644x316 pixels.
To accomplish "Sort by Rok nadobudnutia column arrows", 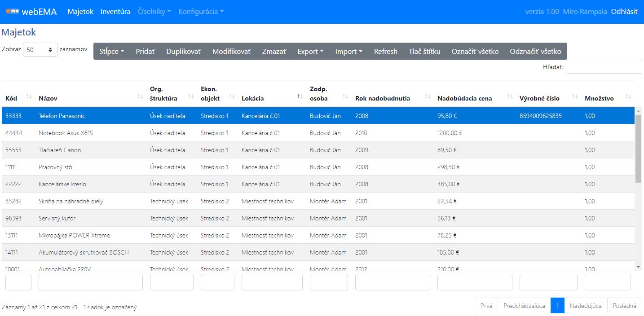I will 428,97.
